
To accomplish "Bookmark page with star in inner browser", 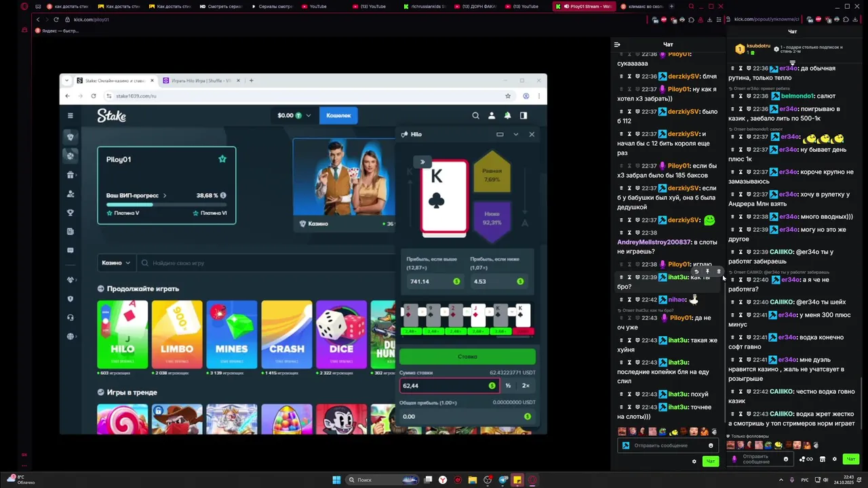I will tap(508, 96).
